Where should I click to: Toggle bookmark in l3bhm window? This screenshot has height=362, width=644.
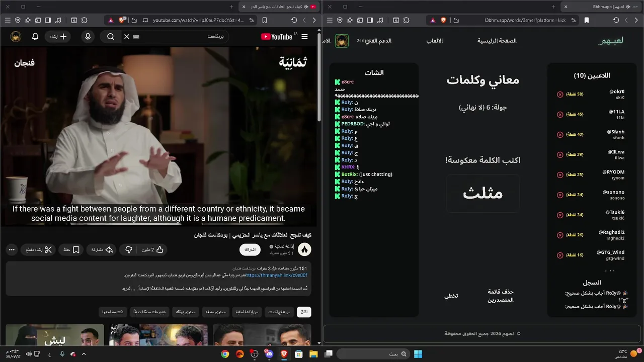(x=587, y=20)
